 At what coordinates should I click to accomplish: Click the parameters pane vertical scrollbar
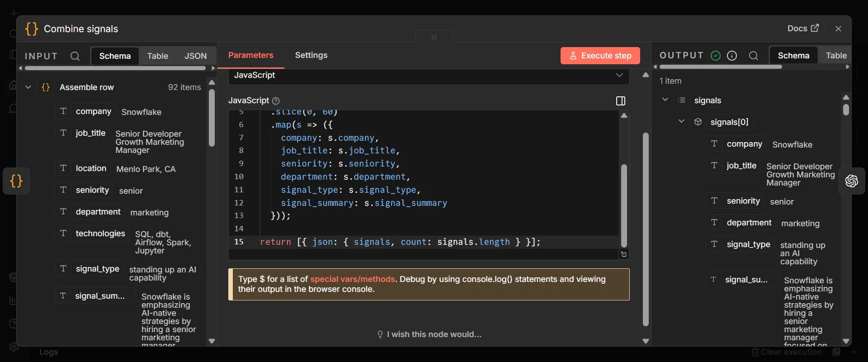[646, 229]
